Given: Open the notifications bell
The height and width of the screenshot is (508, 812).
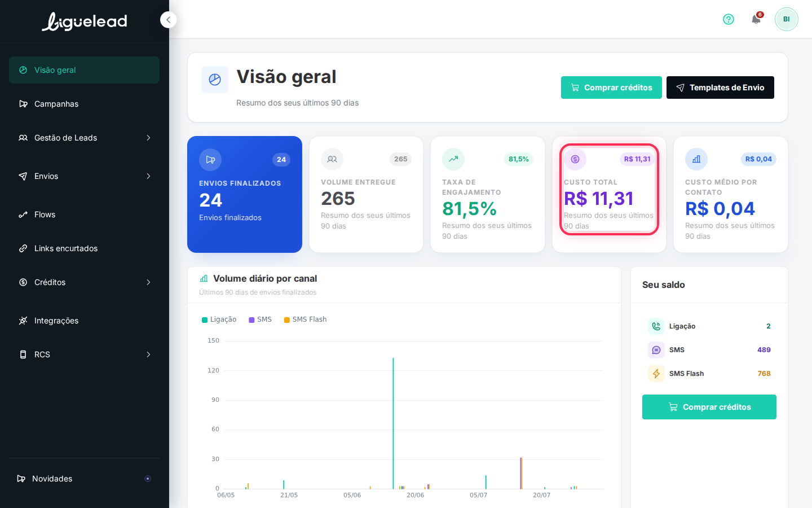Looking at the screenshot, I should click(x=756, y=19).
